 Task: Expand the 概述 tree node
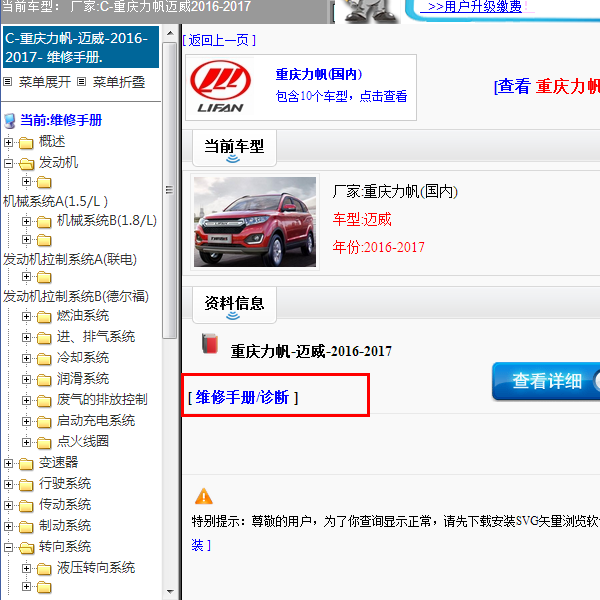[8, 142]
